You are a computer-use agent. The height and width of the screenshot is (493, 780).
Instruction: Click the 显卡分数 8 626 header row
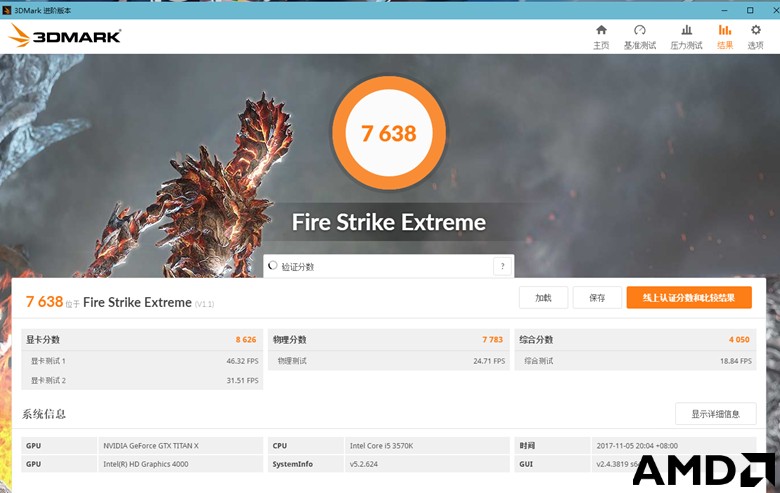(x=142, y=339)
